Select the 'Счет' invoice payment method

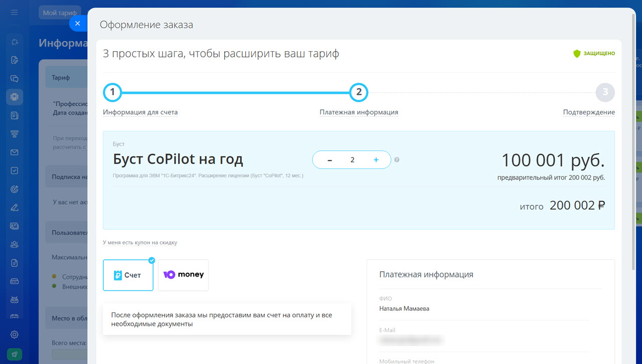128,275
